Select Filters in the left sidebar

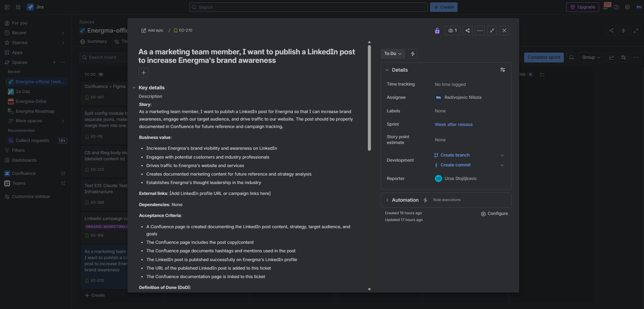(18, 150)
